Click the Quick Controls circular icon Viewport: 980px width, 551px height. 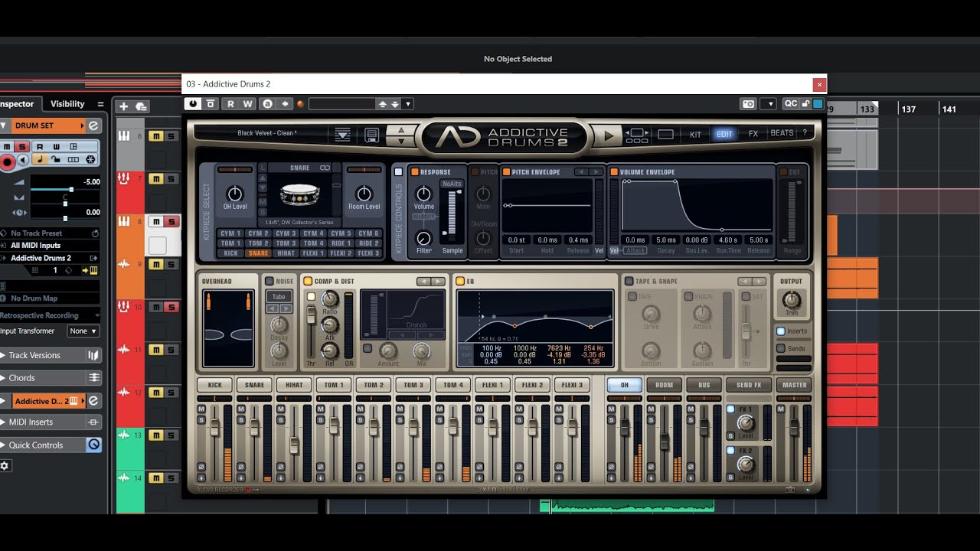tap(93, 445)
